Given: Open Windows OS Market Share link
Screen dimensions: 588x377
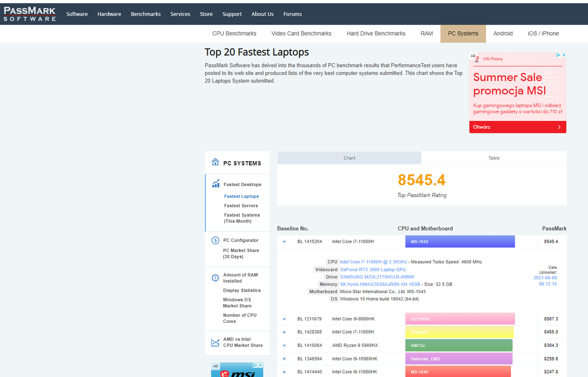Looking at the screenshot, I should click(237, 303).
